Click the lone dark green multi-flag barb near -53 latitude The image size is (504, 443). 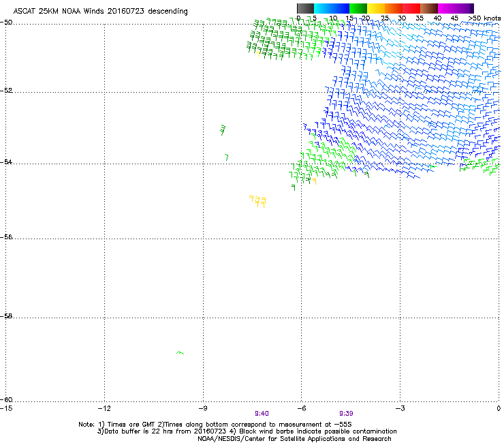point(223,130)
